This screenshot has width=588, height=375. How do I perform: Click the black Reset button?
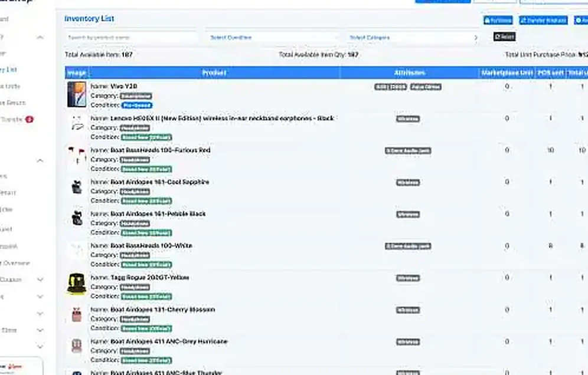tap(504, 37)
